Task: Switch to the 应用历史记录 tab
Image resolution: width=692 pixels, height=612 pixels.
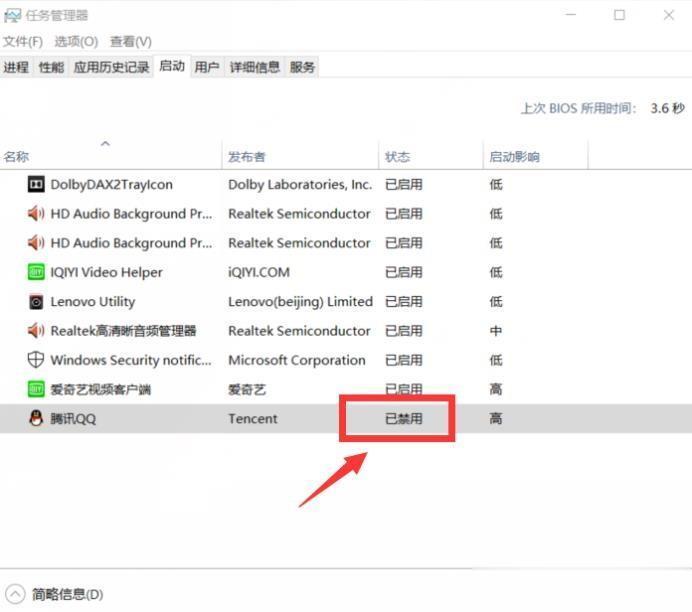Action: [x=111, y=67]
